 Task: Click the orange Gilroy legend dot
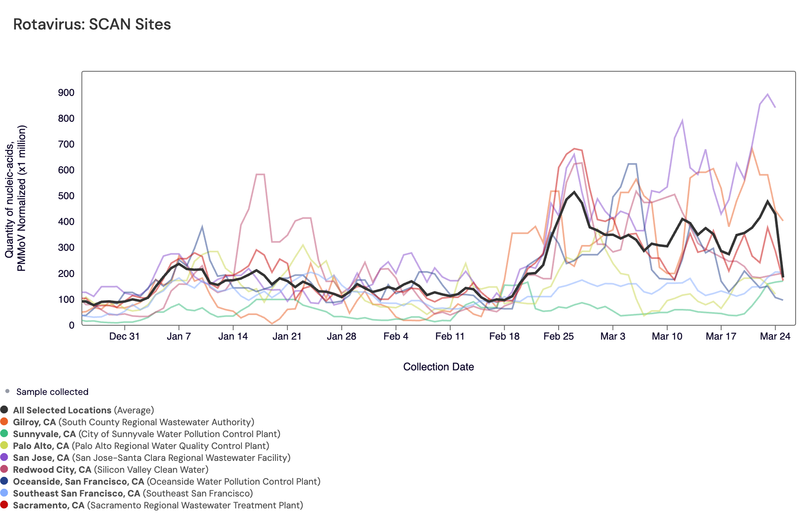(4, 422)
